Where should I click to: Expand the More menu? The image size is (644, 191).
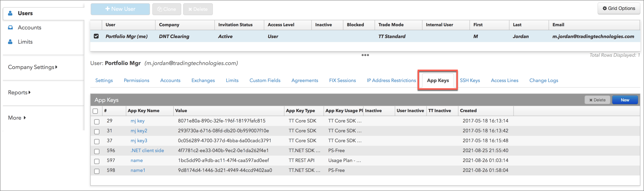(17, 118)
